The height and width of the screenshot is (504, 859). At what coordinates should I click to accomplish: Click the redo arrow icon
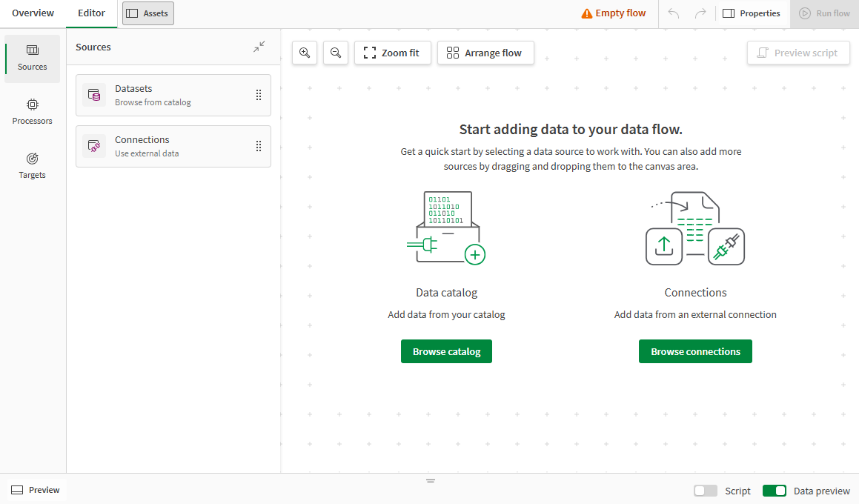tap(700, 13)
